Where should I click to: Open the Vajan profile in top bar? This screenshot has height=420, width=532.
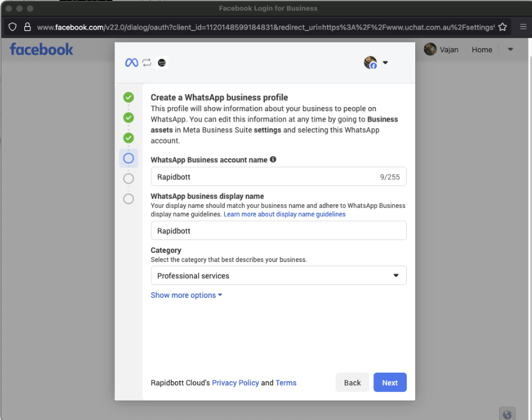click(x=441, y=50)
